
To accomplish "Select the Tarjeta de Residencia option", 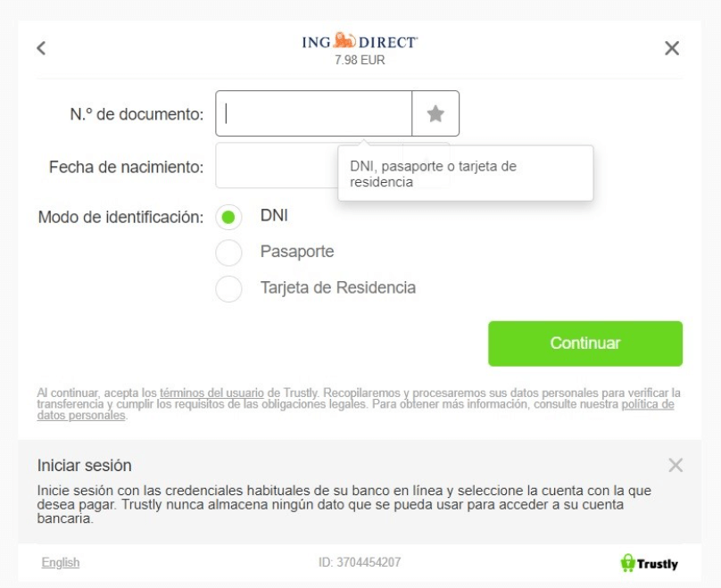I will pyautogui.click(x=228, y=289).
